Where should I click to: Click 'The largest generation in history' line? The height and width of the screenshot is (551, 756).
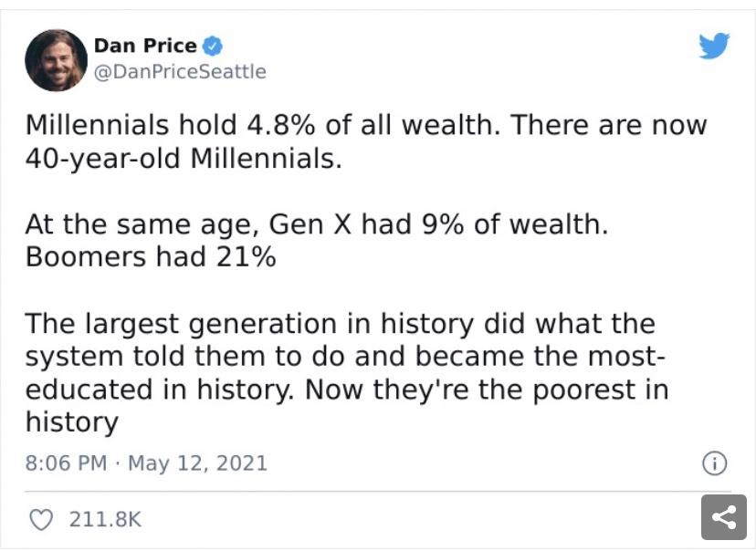click(x=340, y=323)
